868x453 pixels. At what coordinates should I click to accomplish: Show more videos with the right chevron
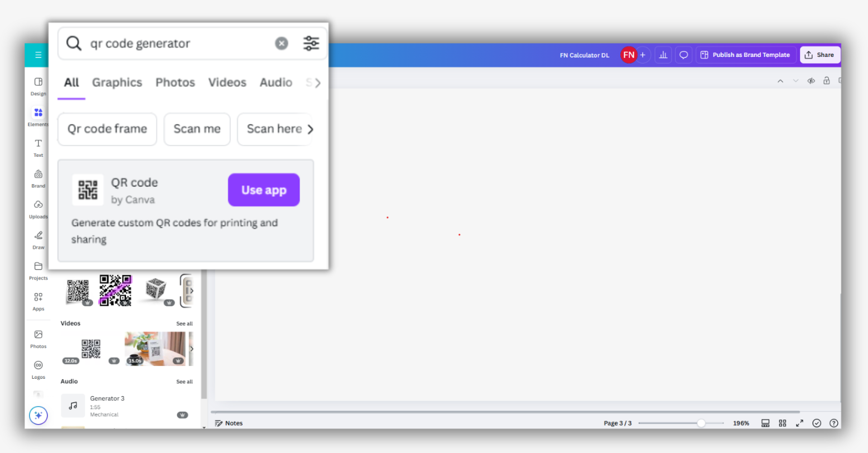click(191, 349)
